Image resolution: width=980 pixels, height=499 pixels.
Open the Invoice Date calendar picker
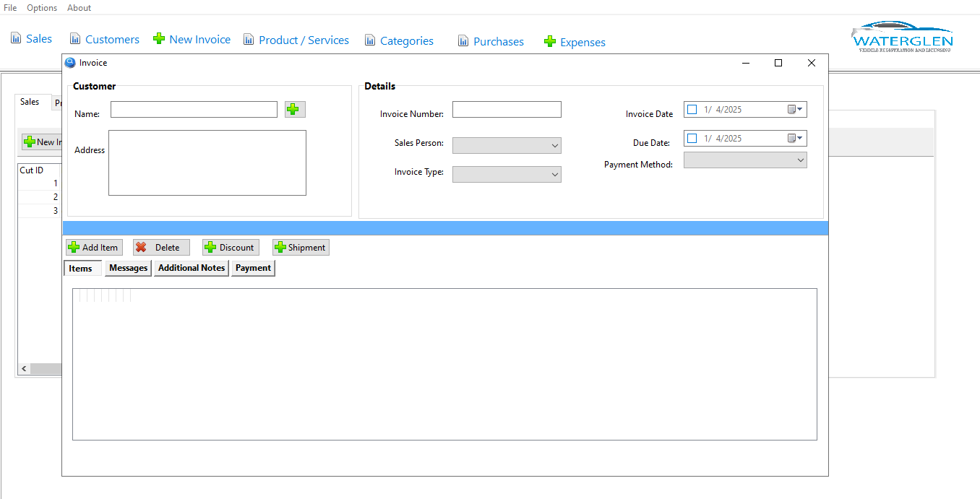(795, 110)
